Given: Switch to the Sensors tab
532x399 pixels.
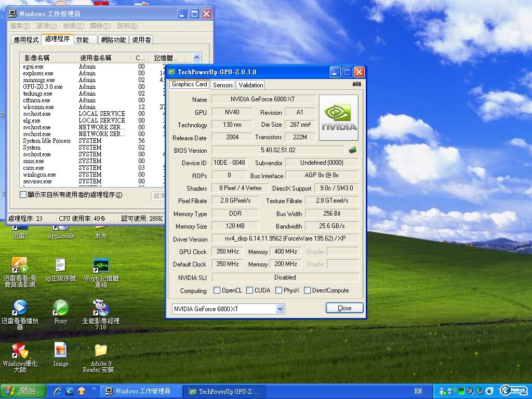Looking at the screenshot, I should pyautogui.click(x=222, y=85).
